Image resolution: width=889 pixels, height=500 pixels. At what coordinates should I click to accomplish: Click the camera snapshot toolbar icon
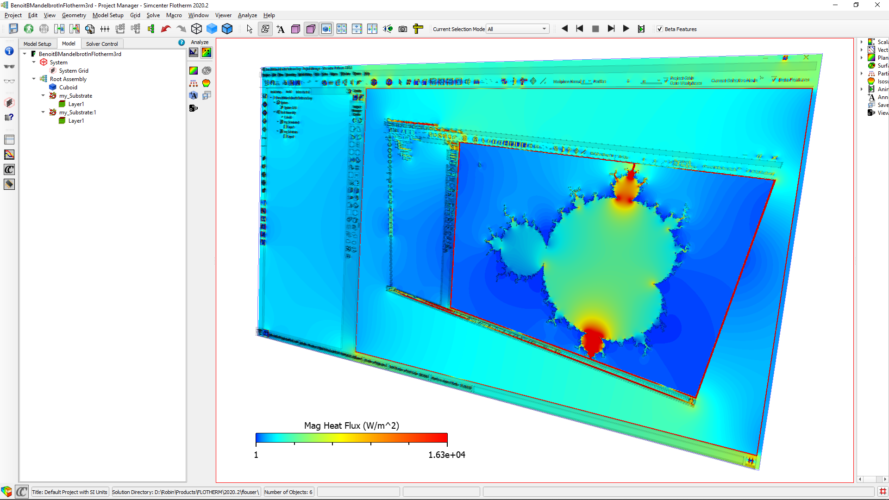[403, 29]
